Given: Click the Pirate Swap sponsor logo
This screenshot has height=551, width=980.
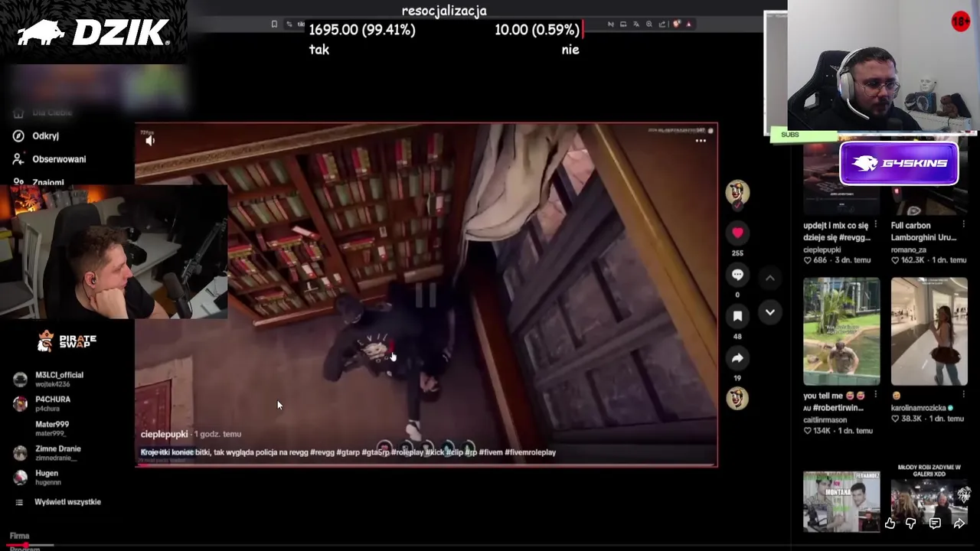Looking at the screenshot, I should point(67,341).
